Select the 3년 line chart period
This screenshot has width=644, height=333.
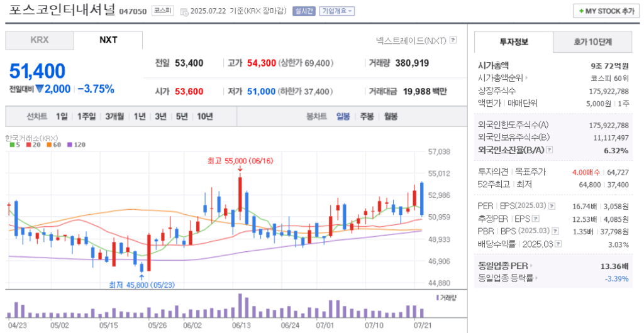pos(160,116)
